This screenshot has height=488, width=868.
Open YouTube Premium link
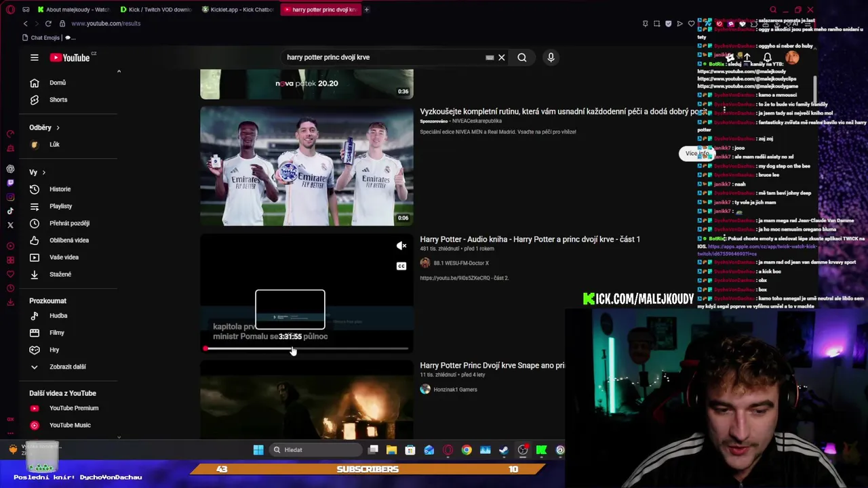coord(74,408)
